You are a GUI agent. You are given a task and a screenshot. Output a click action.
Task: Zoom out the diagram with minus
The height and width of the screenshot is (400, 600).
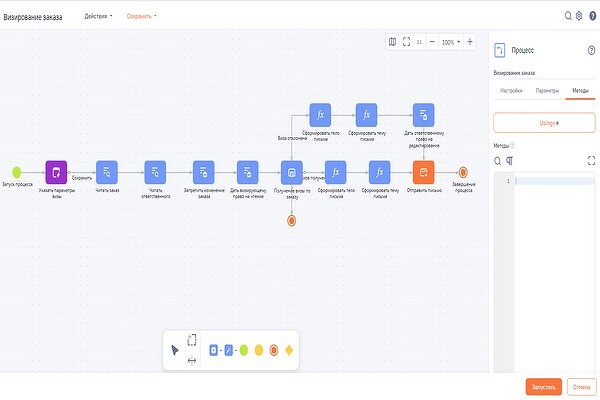point(432,42)
